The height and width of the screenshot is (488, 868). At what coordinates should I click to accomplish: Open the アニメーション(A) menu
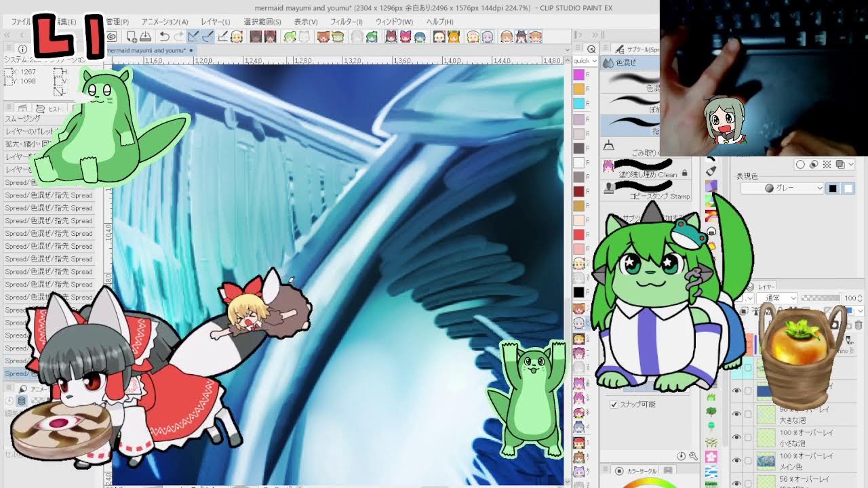click(x=165, y=22)
